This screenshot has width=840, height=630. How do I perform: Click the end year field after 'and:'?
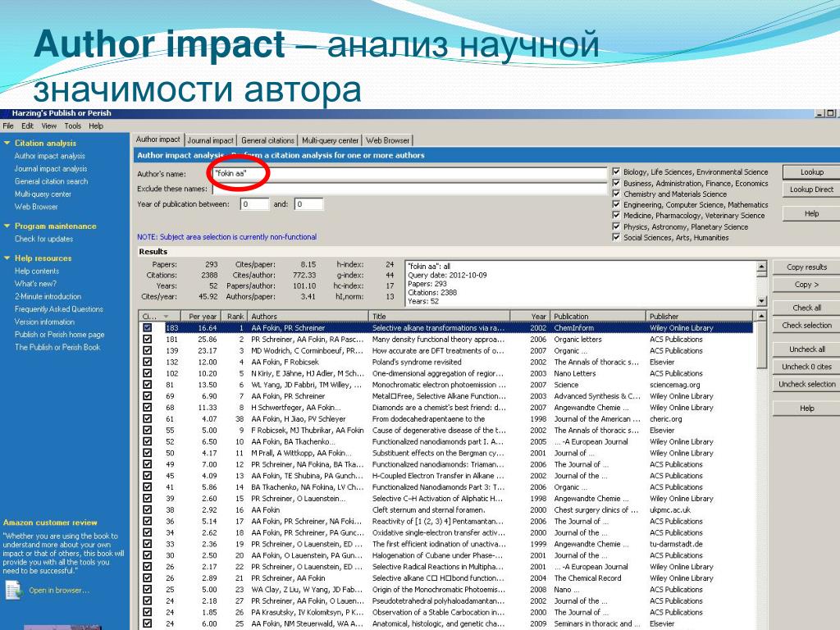tap(308, 204)
